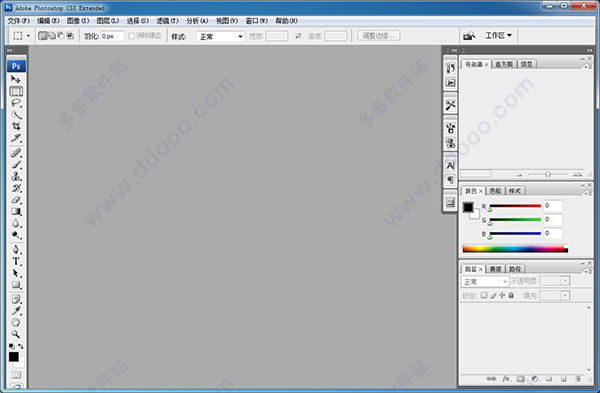Select the Slice tool
The width and height of the screenshot is (600, 393).
click(16, 138)
